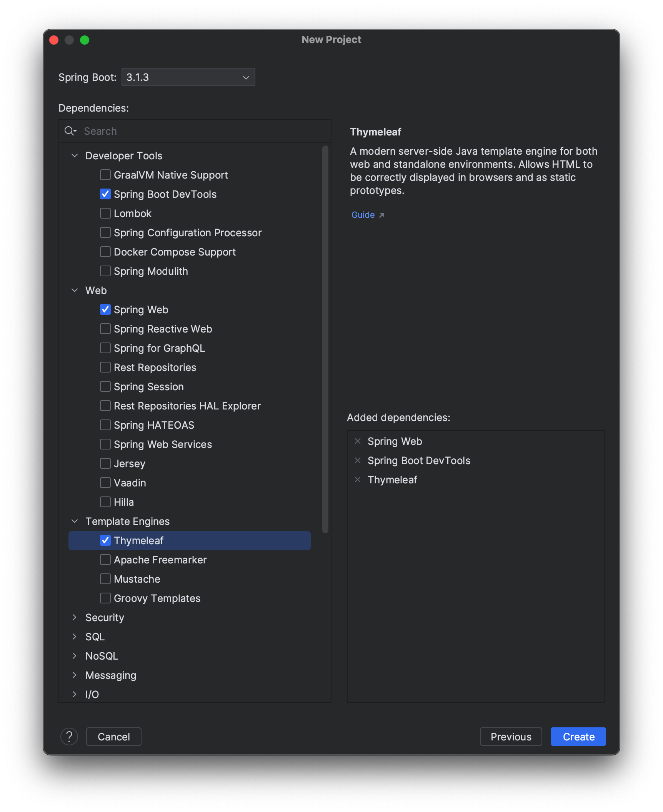Expand the SQL group

tap(75, 637)
